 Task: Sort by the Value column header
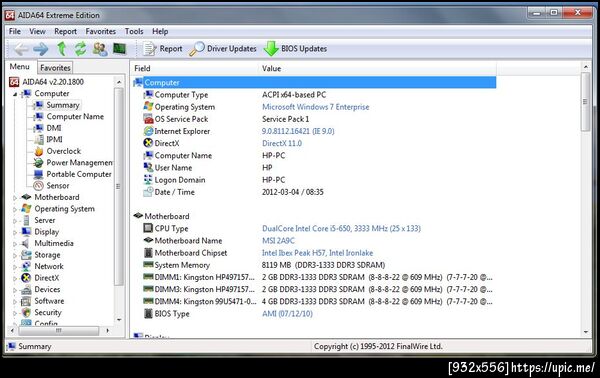click(x=378, y=68)
